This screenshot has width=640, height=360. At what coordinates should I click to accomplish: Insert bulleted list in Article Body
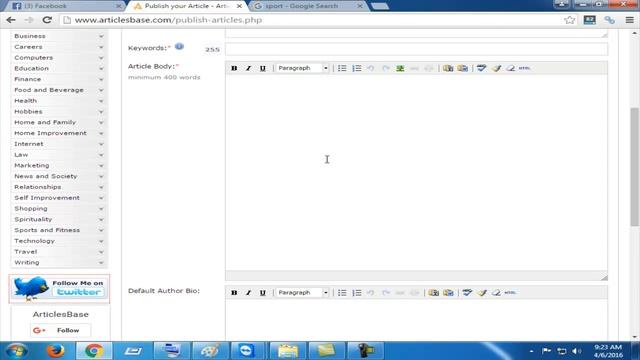[x=342, y=68]
